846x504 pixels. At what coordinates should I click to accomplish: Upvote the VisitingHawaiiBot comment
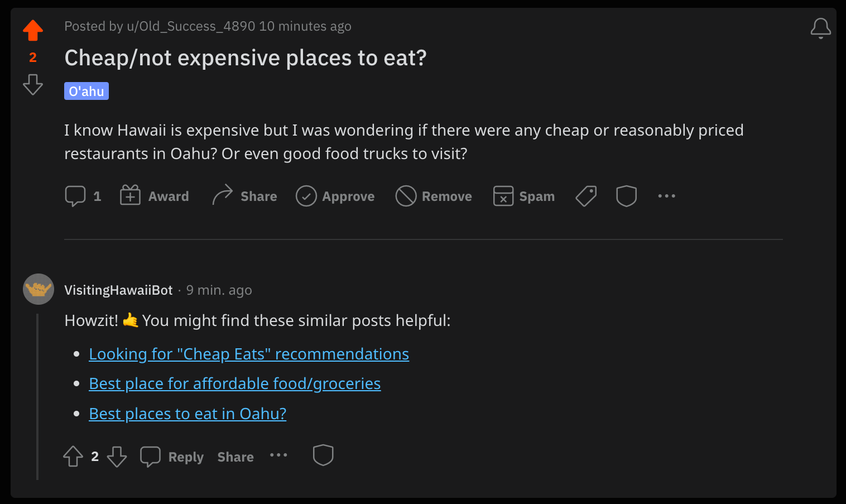click(x=73, y=456)
